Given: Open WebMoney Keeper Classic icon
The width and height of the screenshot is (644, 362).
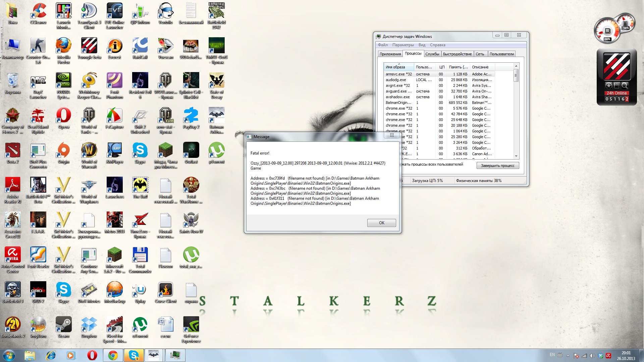Looking at the screenshot, I should point(89,85).
